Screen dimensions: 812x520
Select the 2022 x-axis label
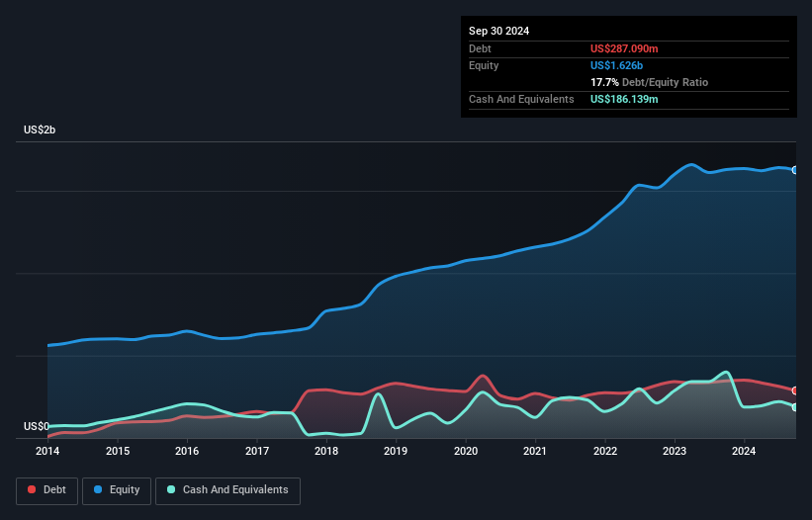(x=605, y=451)
